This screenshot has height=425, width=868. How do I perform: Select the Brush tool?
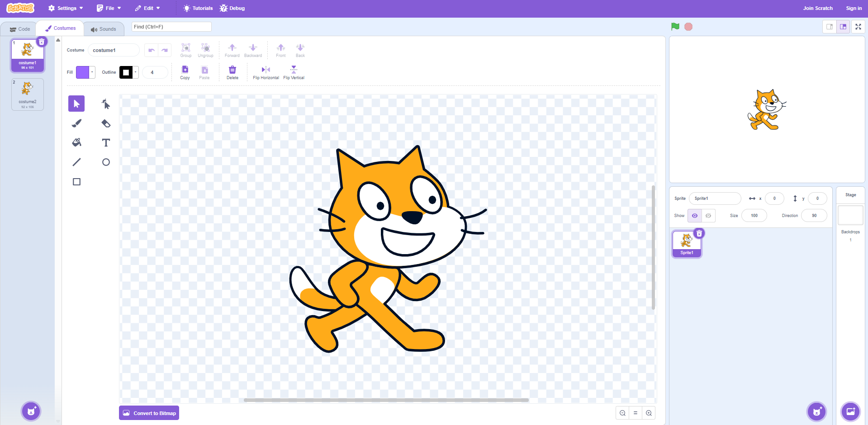[x=76, y=123]
